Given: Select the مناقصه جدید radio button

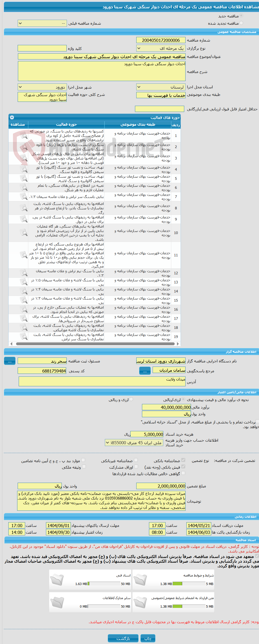Looking at the screenshot, I should tap(241, 16).
